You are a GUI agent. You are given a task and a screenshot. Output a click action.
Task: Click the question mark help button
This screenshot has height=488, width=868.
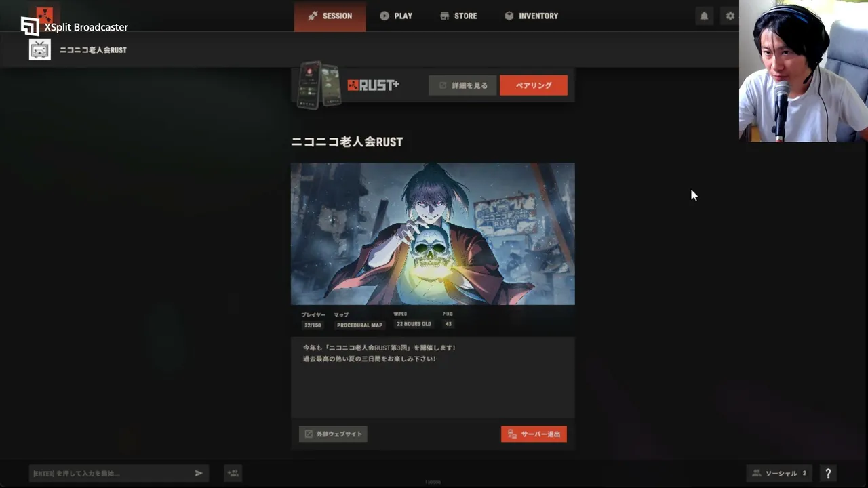pyautogui.click(x=828, y=473)
